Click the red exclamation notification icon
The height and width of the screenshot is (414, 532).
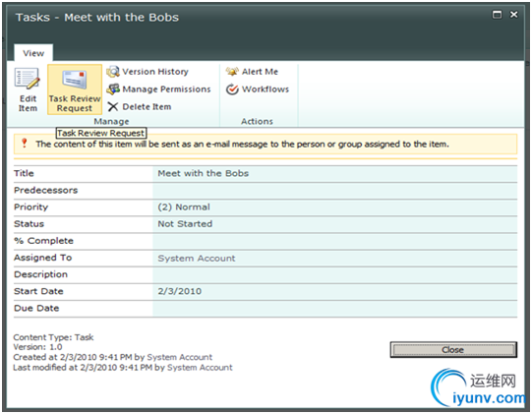point(24,144)
